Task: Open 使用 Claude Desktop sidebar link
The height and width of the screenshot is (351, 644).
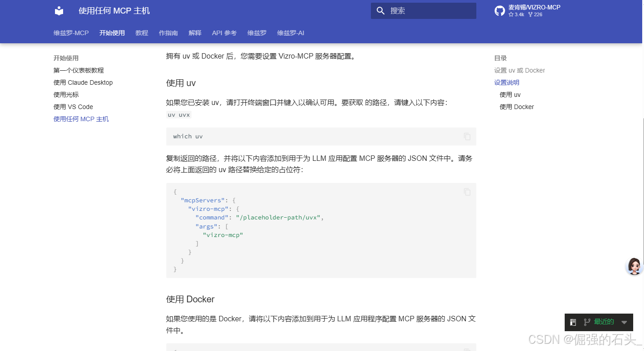Action: click(83, 82)
